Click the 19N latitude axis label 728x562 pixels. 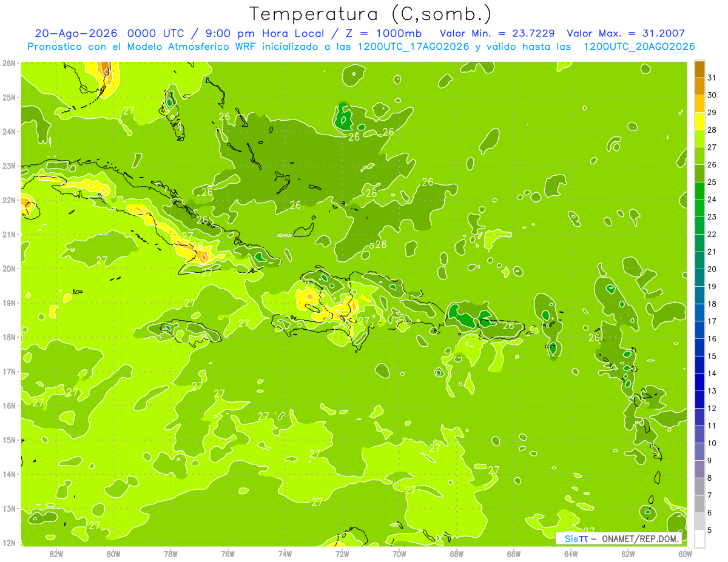9,303
